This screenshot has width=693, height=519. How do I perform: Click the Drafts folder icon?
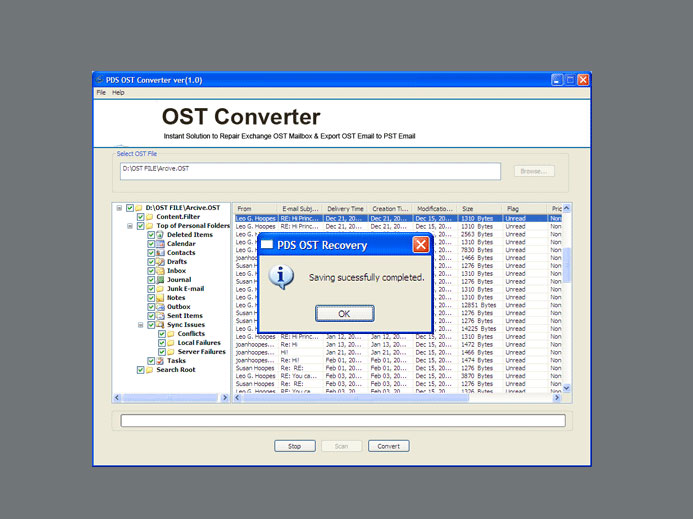[x=160, y=262]
